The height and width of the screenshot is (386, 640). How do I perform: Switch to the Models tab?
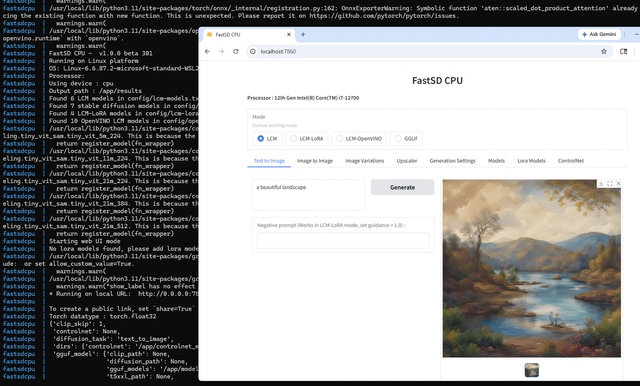(496, 161)
